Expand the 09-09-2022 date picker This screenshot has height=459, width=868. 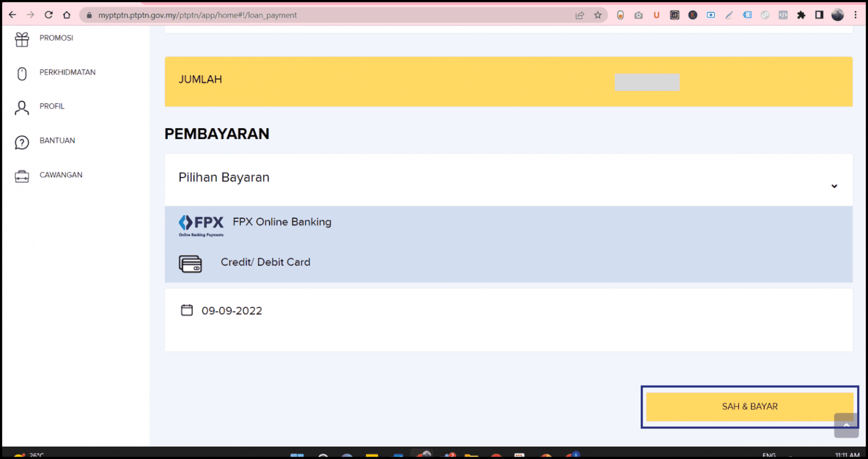(x=232, y=310)
